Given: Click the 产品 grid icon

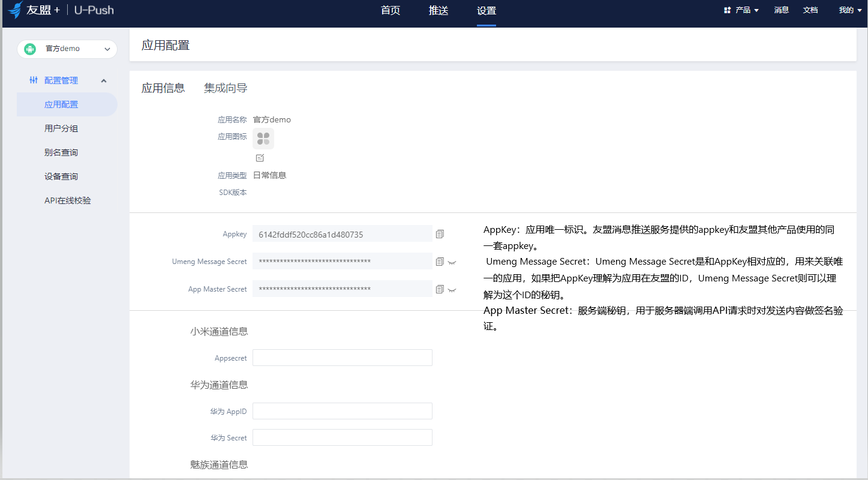Looking at the screenshot, I should pos(727,10).
